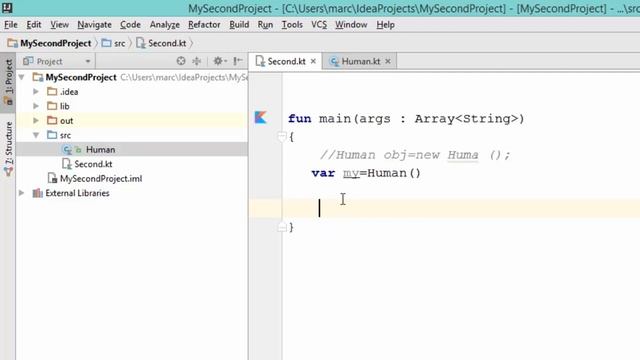The width and height of the screenshot is (640, 360).
Task: Click 'fun' keyword in editor
Action: (x=300, y=119)
